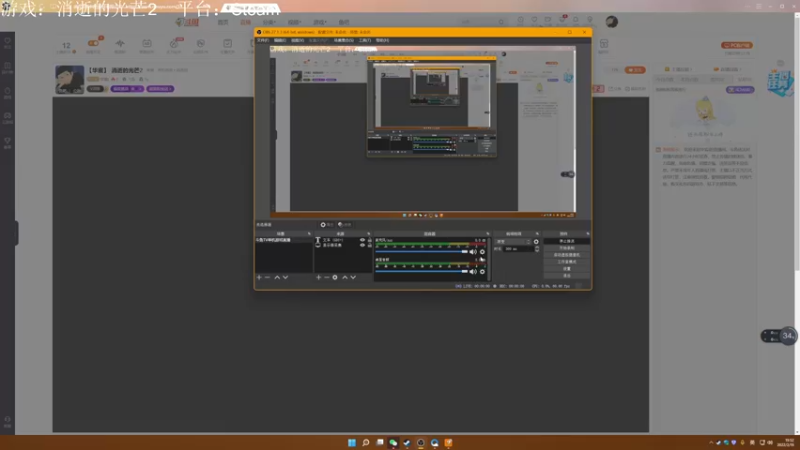Click the search box in background window

(482, 22)
